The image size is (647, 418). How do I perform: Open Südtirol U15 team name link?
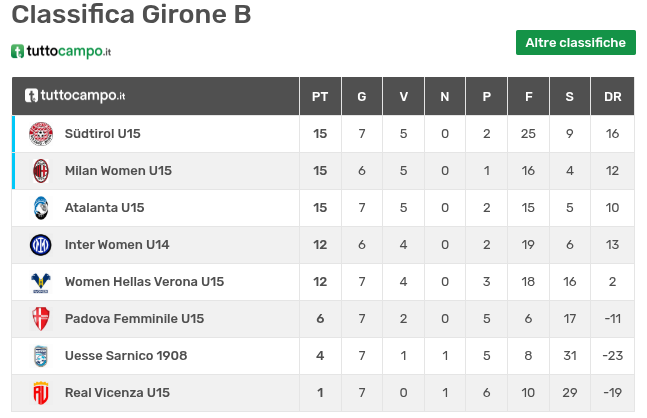point(102,134)
